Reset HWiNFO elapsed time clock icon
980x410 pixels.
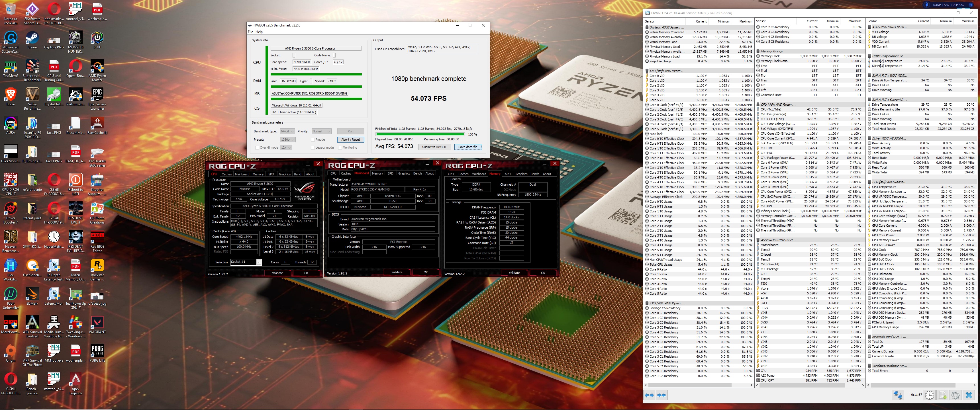coord(929,395)
